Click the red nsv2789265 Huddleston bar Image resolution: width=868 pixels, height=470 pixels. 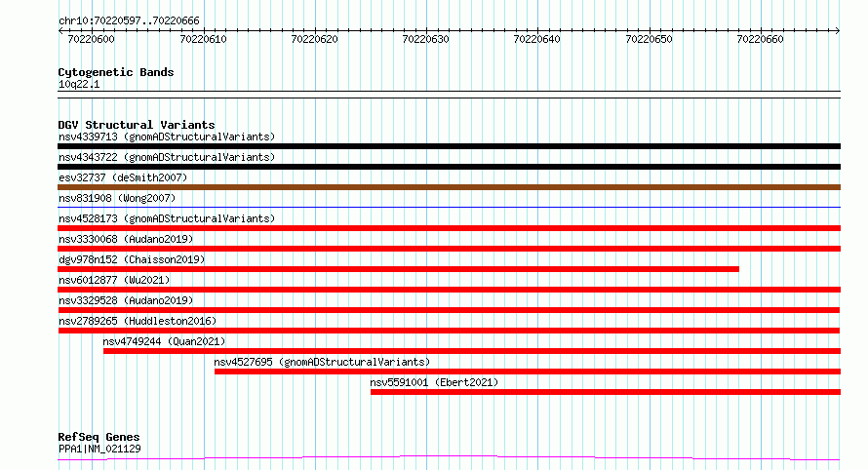point(449,331)
